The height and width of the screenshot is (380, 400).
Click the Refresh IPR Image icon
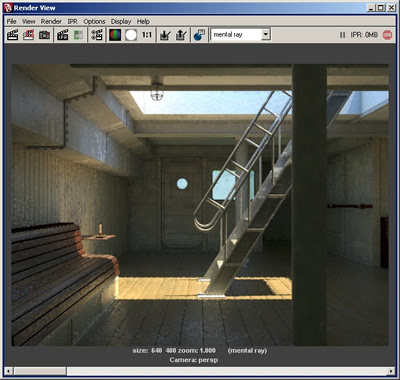pyautogui.click(x=78, y=35)
